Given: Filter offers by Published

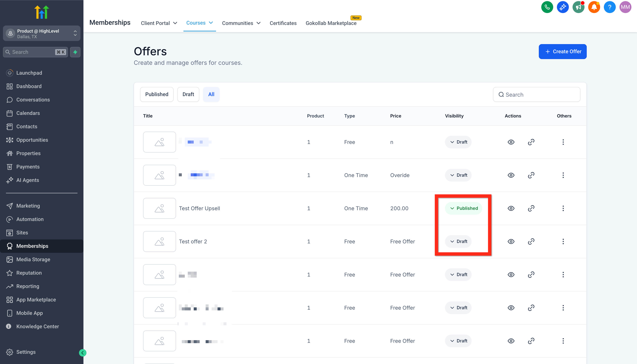Looking at the screenshot, I should point(157,94).
